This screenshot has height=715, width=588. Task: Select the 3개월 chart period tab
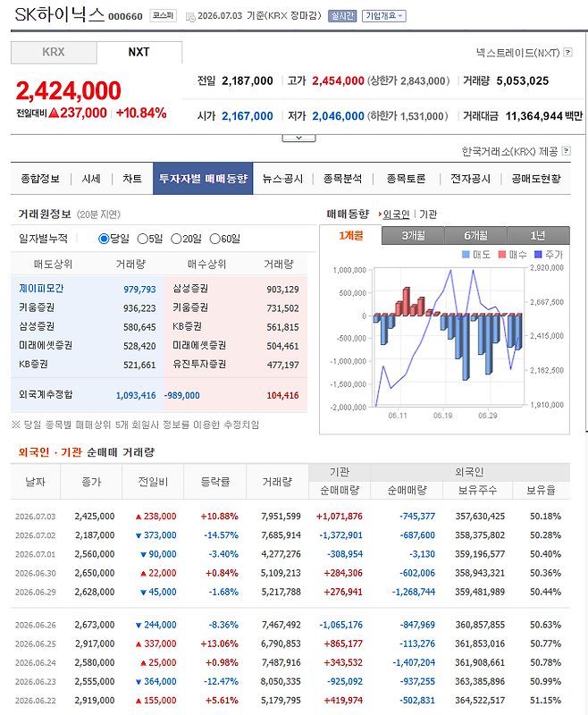[x=413, y=236]
